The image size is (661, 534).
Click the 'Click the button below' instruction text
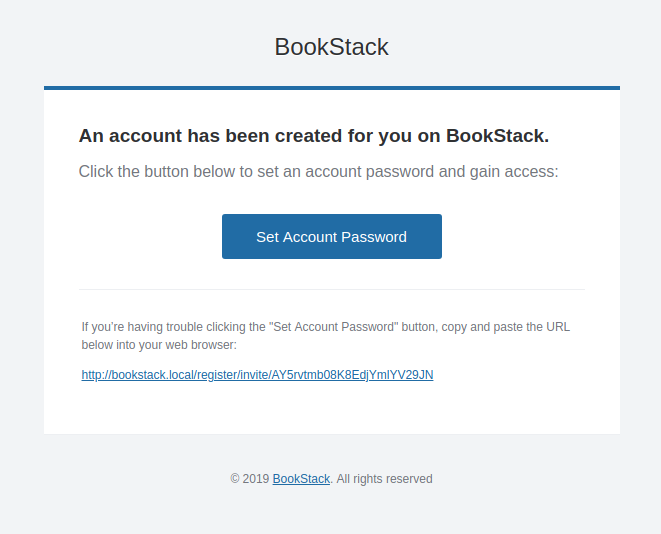(318, 172)
